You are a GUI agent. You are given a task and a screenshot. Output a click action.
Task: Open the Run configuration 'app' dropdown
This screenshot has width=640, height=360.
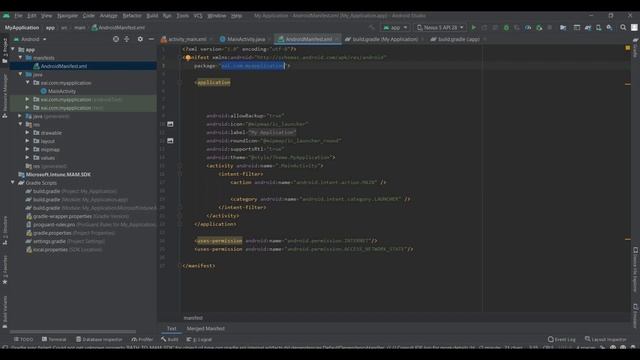click(395, 28)
